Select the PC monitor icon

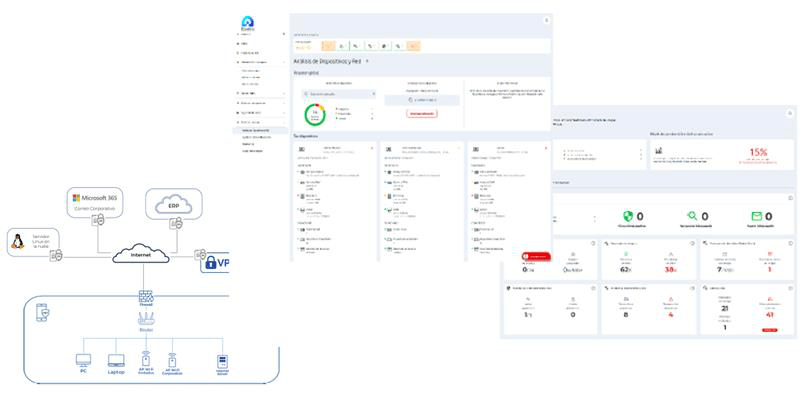pyautogui.click(x=83, y=360)
